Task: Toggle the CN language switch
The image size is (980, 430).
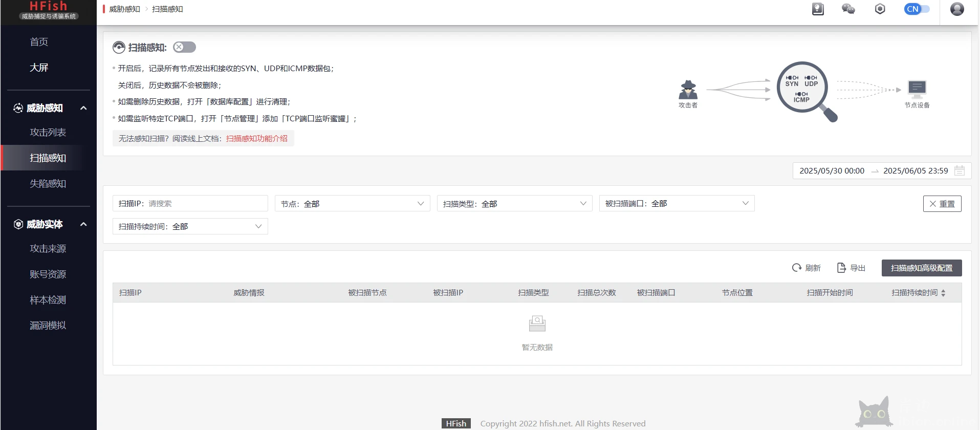Action: point(917,9)
